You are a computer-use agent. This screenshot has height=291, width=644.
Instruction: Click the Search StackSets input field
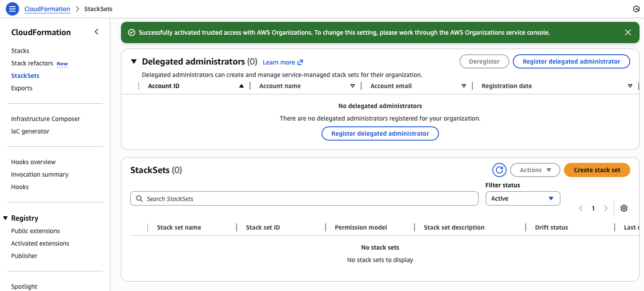pos(304,199)
